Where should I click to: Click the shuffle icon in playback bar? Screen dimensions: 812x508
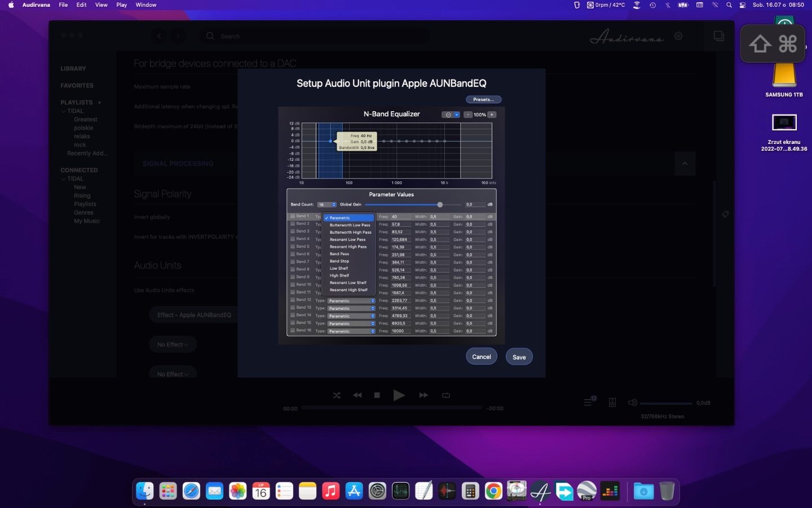[x=337, y=396]
